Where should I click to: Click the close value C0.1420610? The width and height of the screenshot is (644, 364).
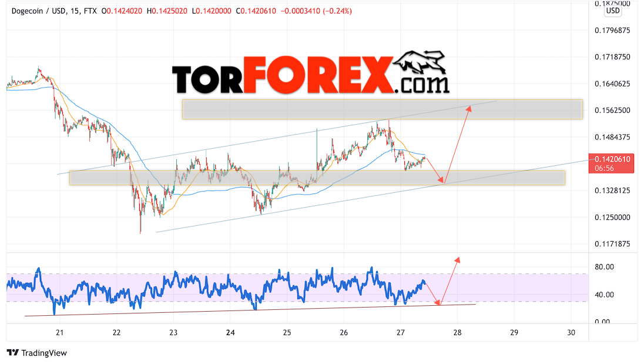pyautogui.click(x=256, y=11)
